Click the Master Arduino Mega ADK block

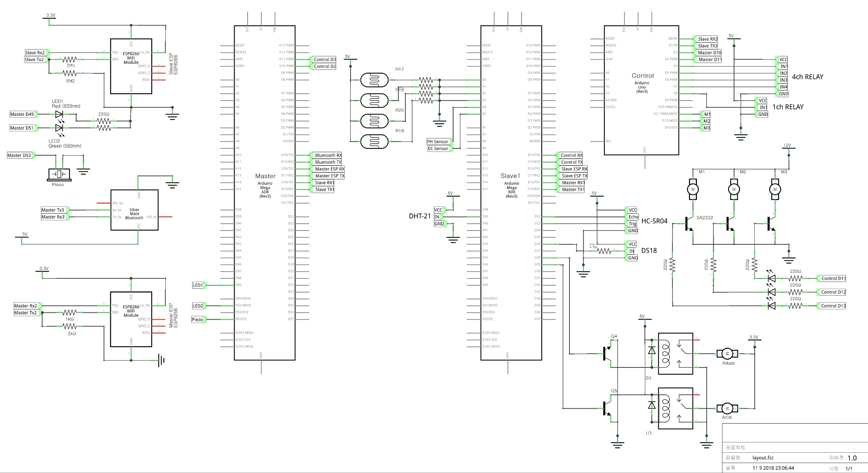264,193
